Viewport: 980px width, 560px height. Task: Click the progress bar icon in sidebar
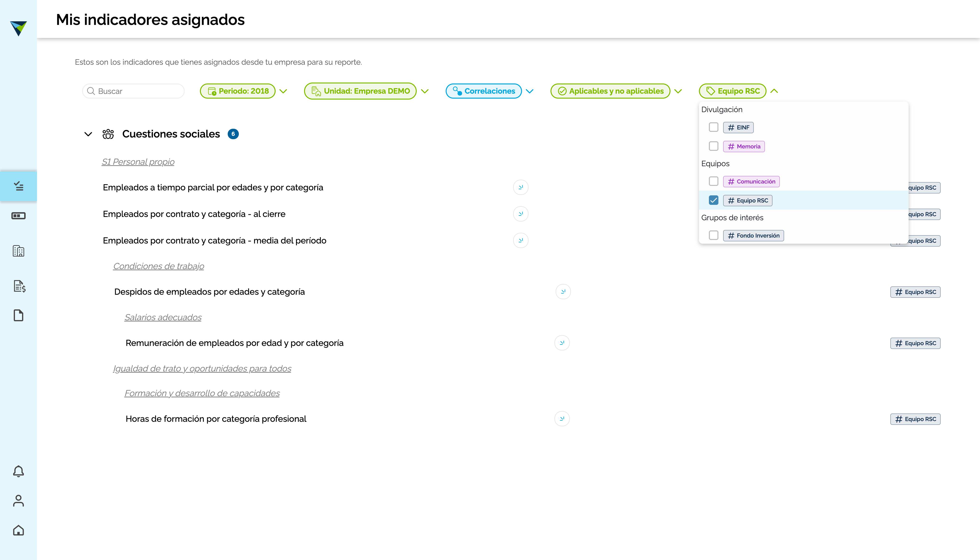coord(18,216)
